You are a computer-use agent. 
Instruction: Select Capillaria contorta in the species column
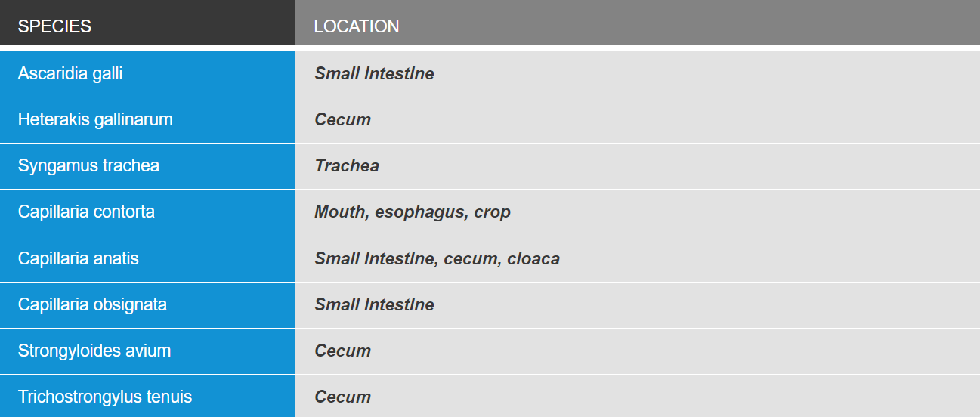point(147,212)
